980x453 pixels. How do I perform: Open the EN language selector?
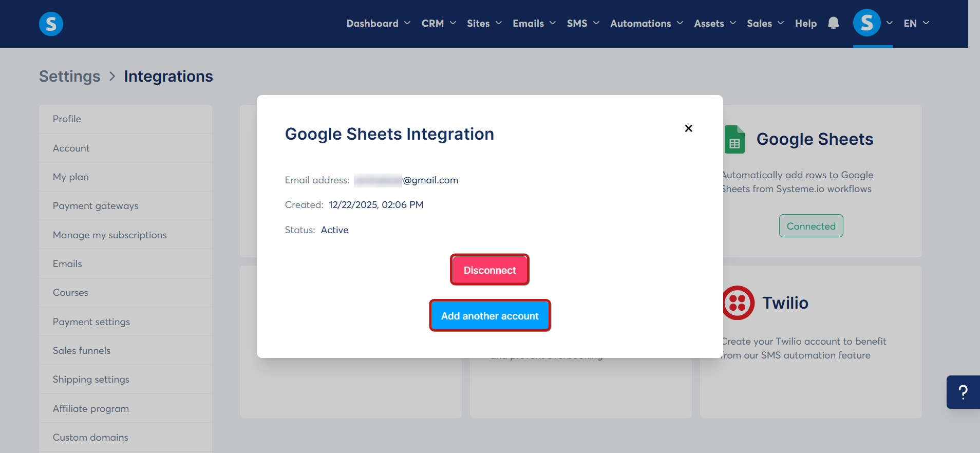pos(916,23)
